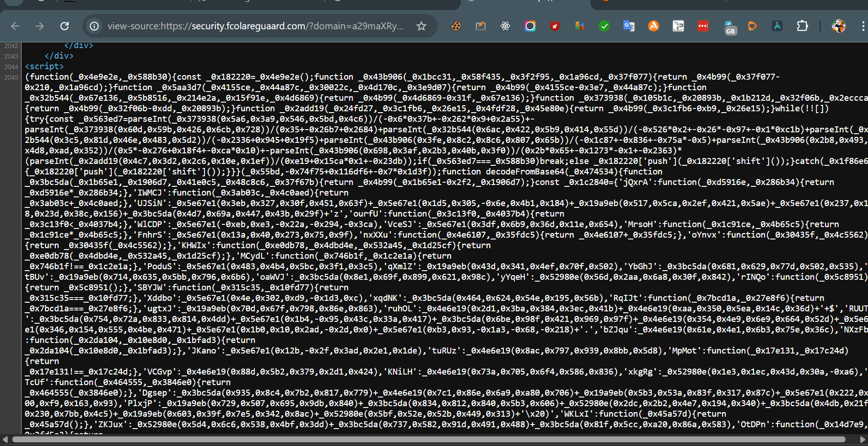Click the camera-style extension icon

click(x=530, y=26)
